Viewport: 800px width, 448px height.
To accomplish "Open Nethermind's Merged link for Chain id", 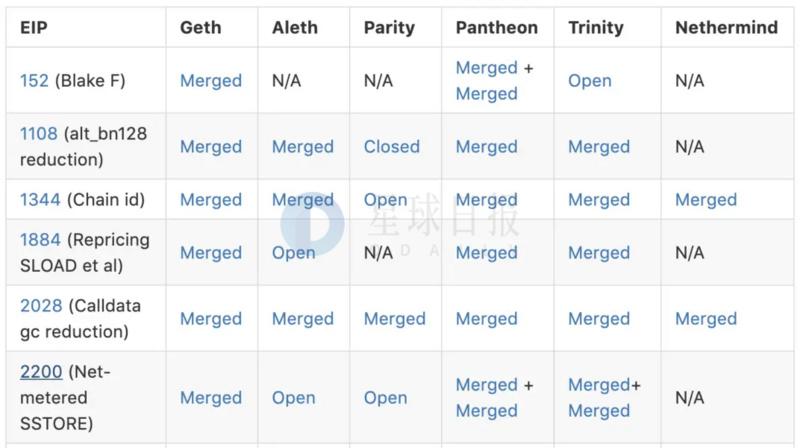I will coord(705,200).
